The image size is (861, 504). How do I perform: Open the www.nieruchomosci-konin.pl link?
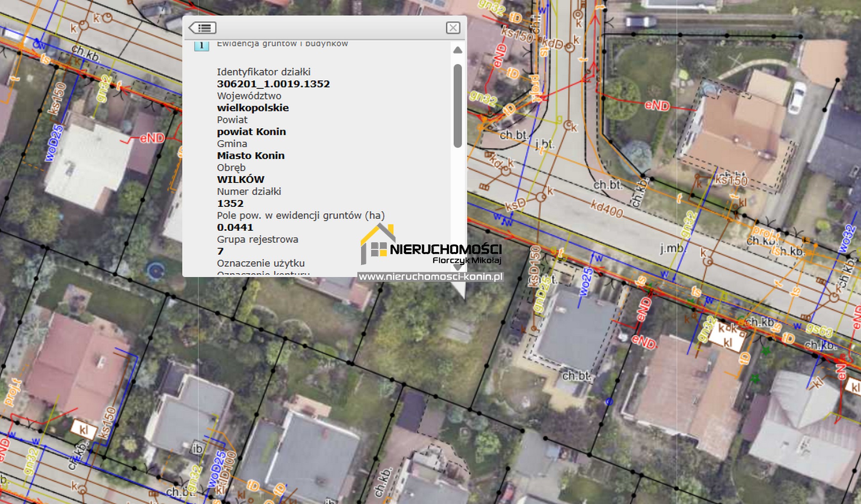[430, 277]
